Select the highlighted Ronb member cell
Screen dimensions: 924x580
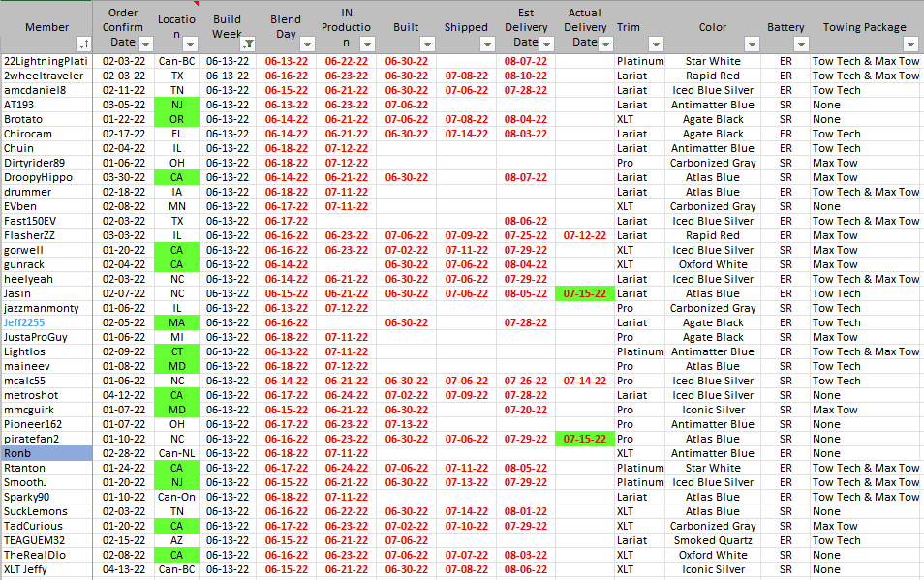tap(46, 453)
